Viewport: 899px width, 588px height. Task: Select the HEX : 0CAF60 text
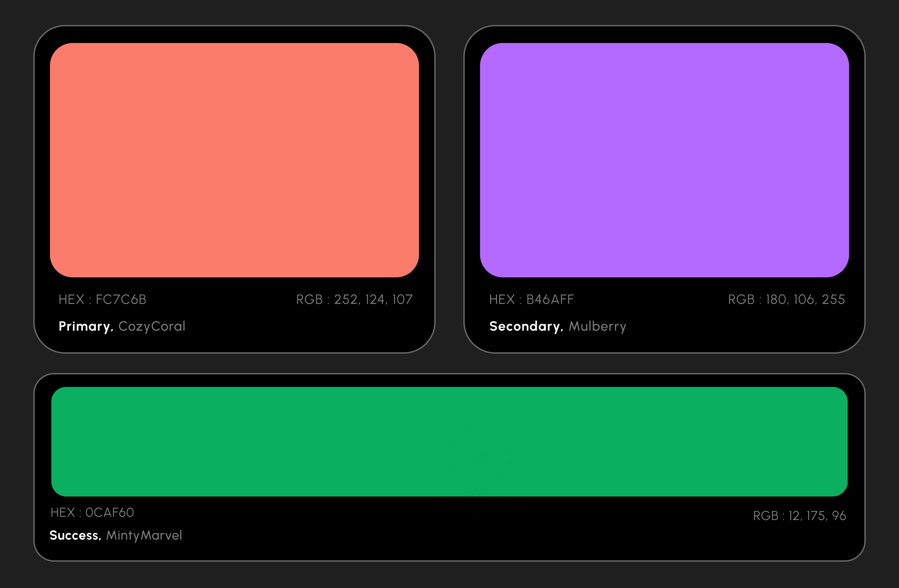click(92, 512)
